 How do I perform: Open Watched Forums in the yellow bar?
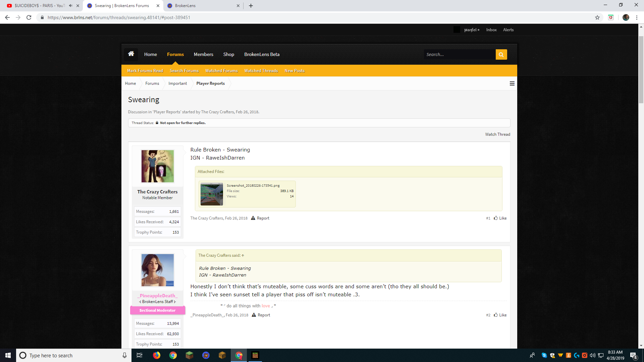click(221, 71)
